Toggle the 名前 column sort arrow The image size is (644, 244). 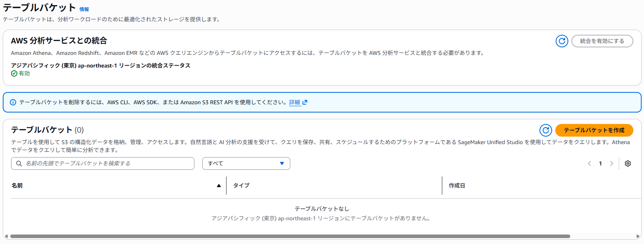coord(219,186)
